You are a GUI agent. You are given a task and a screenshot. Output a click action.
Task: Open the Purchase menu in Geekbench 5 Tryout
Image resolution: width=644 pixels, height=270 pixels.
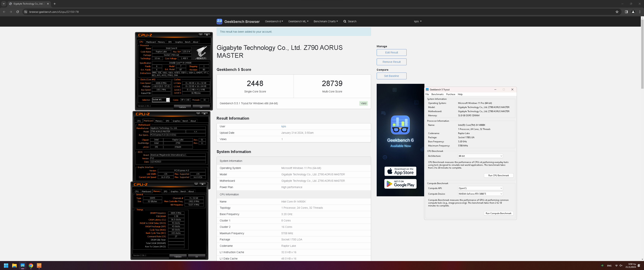[451, 94]
